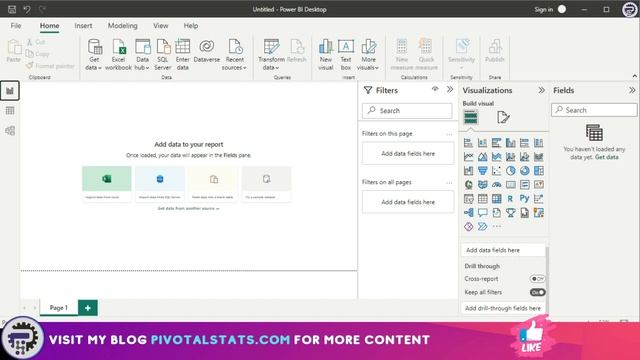
Task: Open the File menu
Action: pos(16,26)
